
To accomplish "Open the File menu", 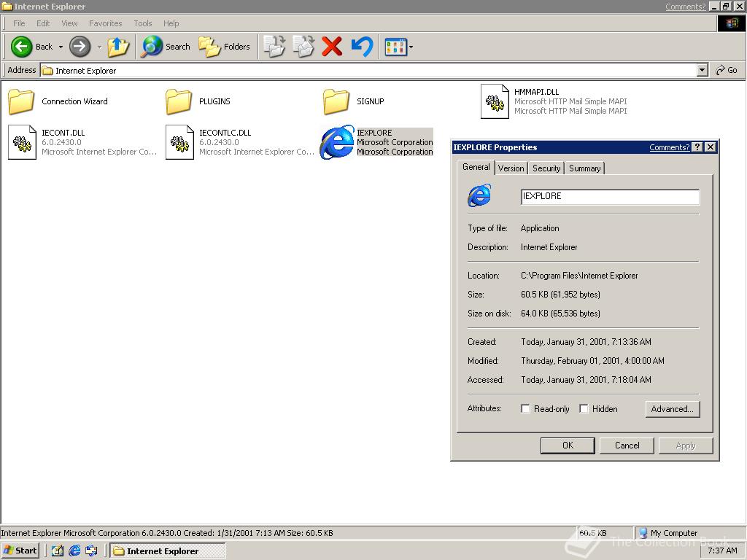I will click(x=19, y=23).
